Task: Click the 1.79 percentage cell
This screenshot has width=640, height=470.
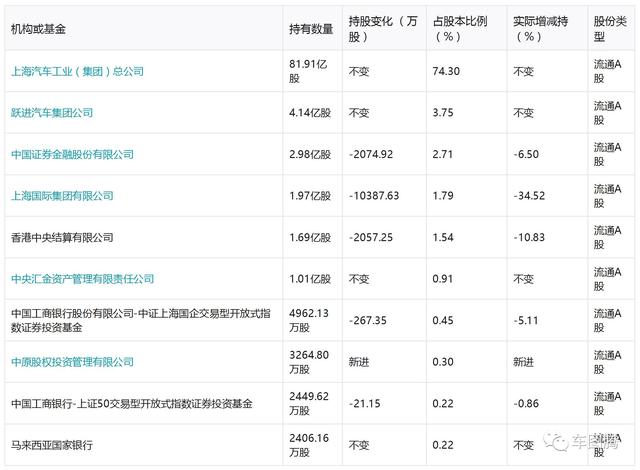Action: (443, 196)
